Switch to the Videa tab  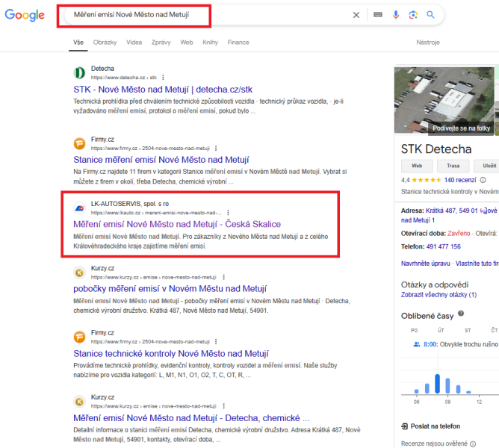[134, 43]
